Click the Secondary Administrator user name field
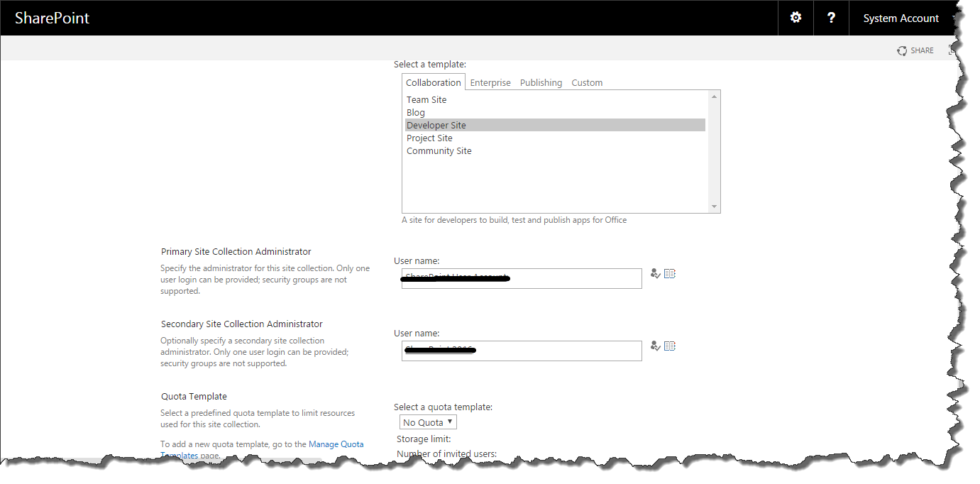 [522, 351]
